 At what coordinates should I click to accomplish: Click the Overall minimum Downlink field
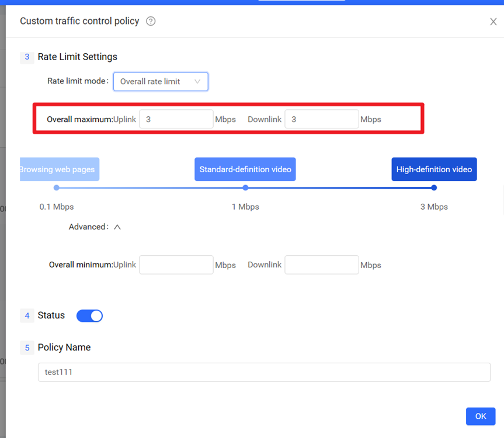click(321, 265)
